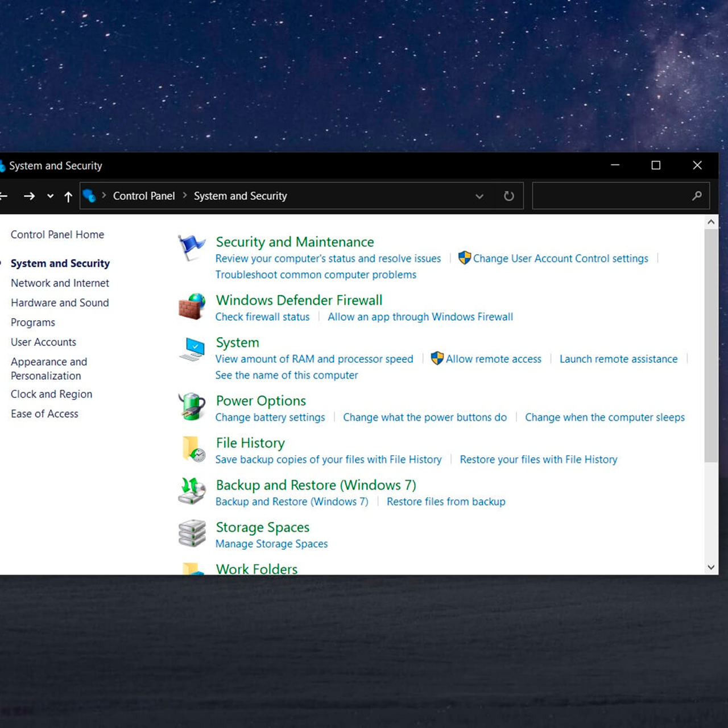
Task: Open recent locations dropdown arrow
Action: click(x=50, y=196)
